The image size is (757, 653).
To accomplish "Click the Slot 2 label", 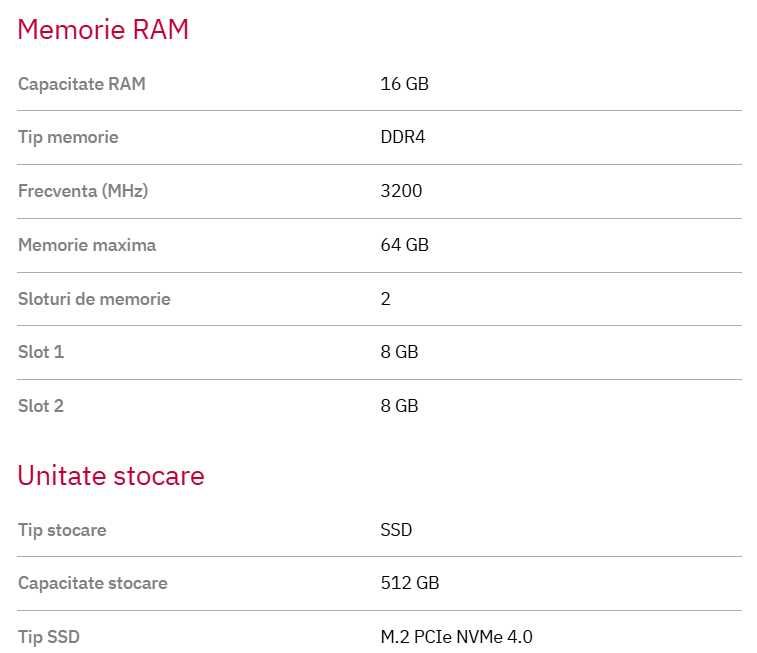I will click(x=41, y=406).
